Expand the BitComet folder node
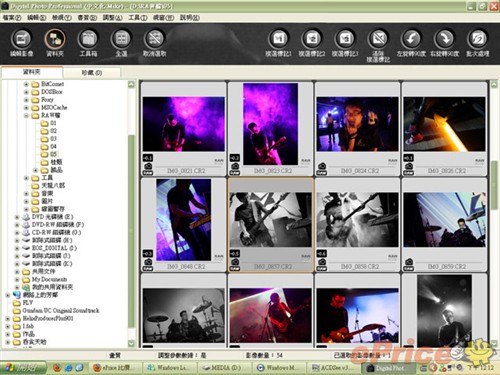The height and width of the screenshot is (375, 500). point(26,84)
